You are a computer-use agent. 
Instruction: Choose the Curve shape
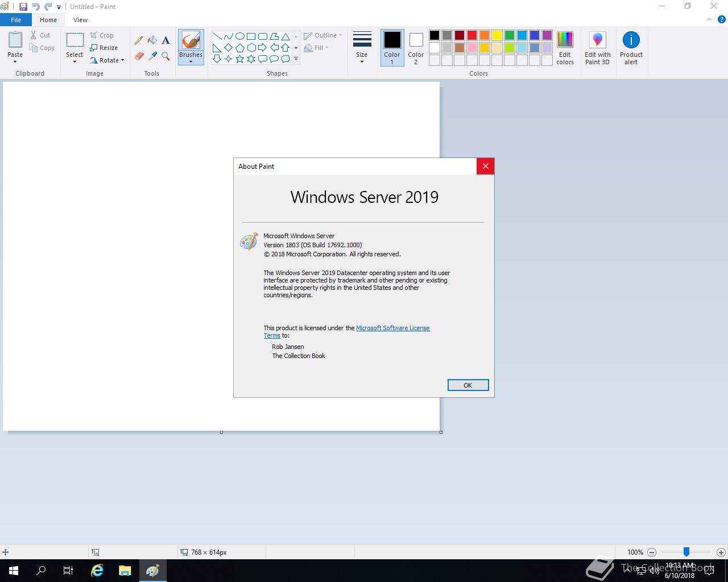tap(229, 36)
